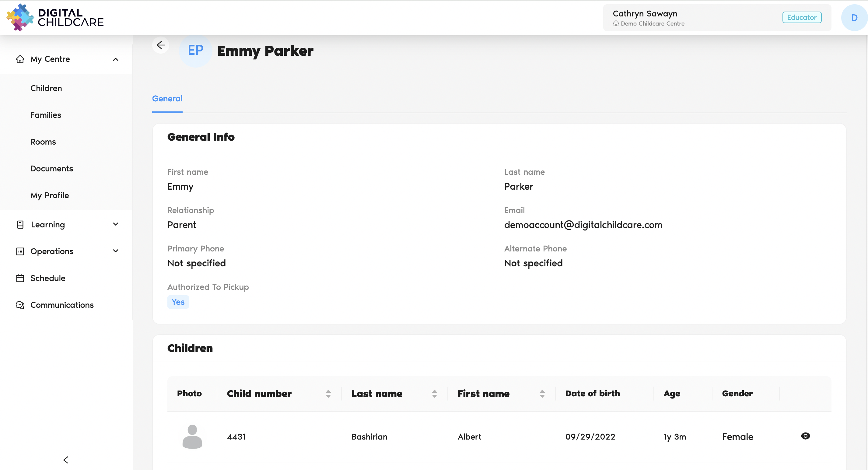This screenshot has width=868, height=470.
Task: Select the General tab
Action: click(167, 99)
